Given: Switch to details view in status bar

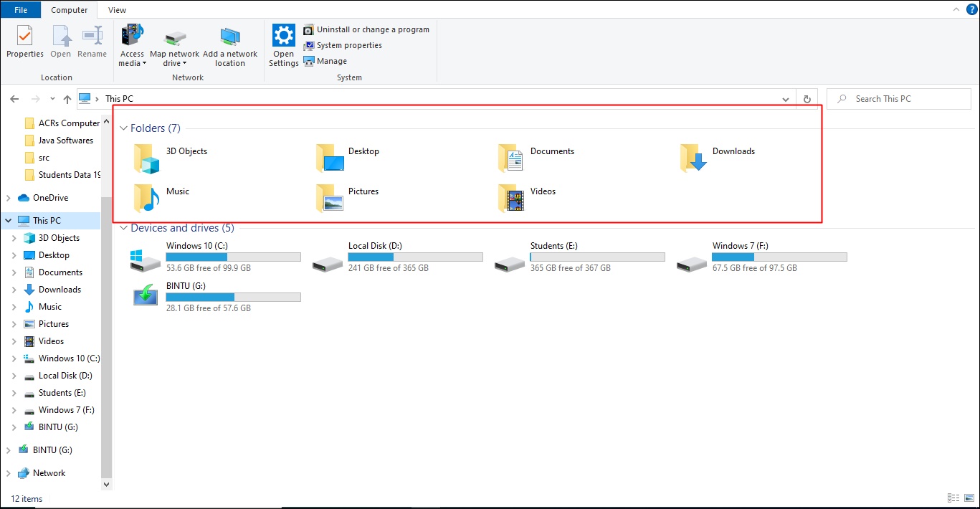Looking at the screenshot, I should click(x=953, y=498).
